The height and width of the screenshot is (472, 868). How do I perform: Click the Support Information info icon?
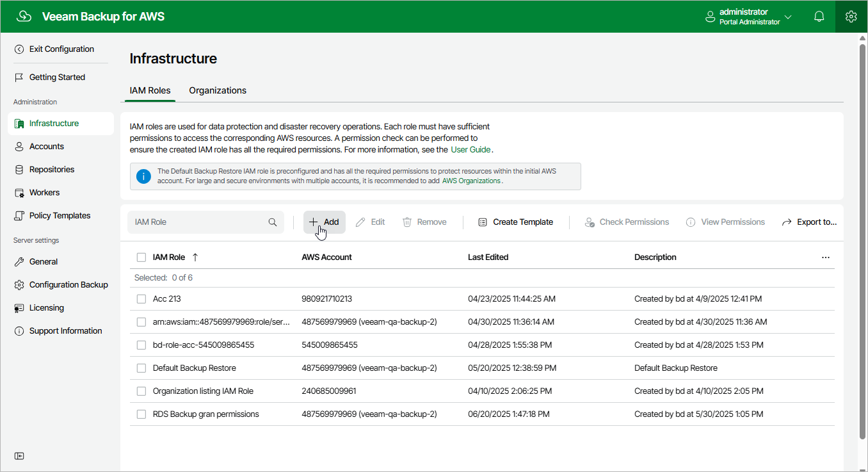(19, 331)
